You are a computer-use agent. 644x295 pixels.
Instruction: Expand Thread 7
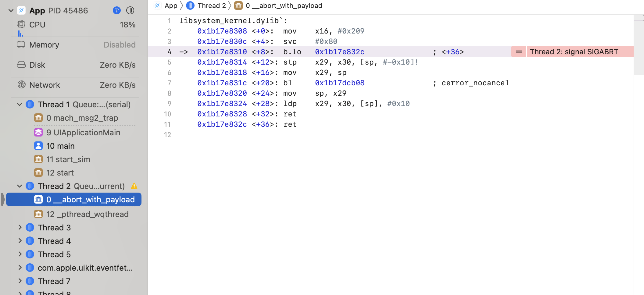(x=20, y=281)
